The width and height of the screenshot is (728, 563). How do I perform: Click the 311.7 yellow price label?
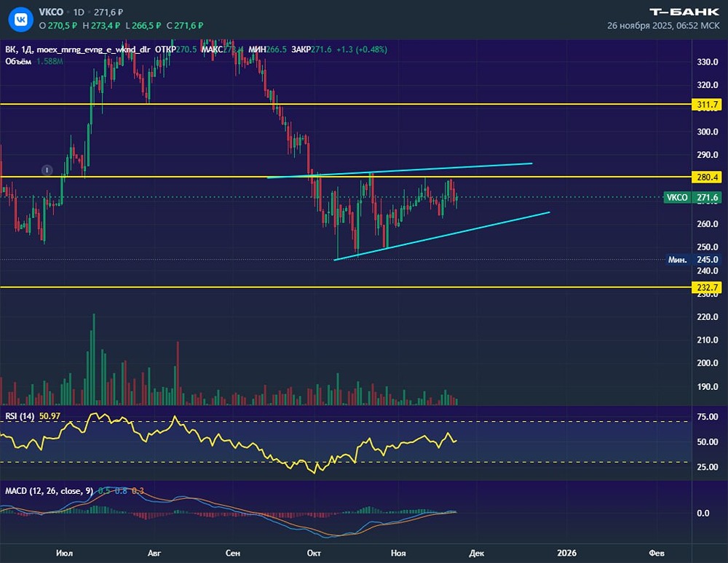[707, 105]
